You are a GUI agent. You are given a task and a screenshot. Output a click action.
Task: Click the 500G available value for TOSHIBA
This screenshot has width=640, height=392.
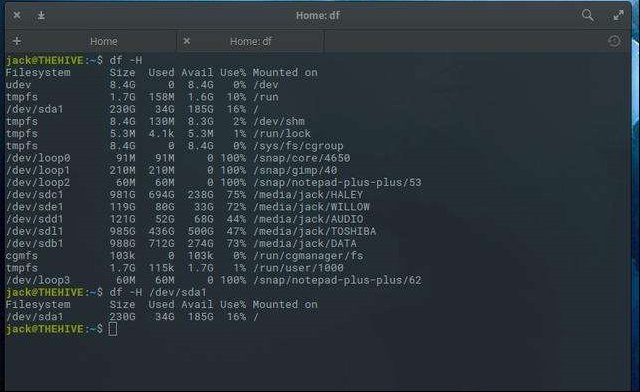pos(200,232)
